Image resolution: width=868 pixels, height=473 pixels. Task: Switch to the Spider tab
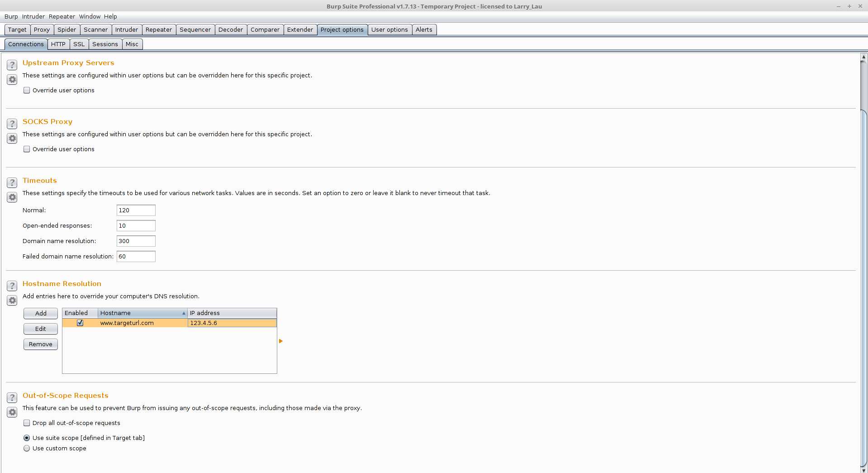[x=67, y=29]
